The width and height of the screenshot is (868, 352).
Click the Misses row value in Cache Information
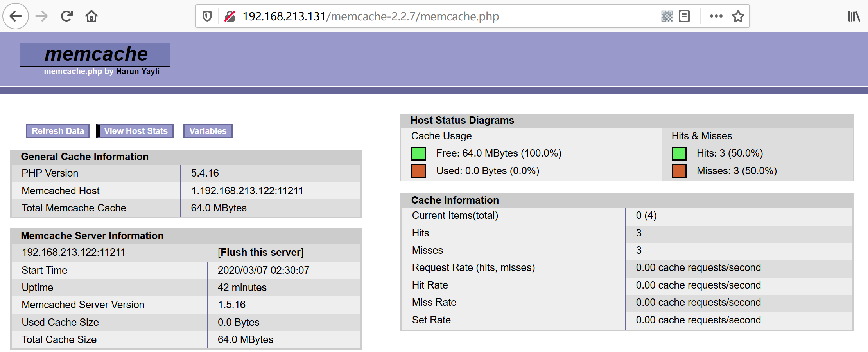click(x=639, y=250)
